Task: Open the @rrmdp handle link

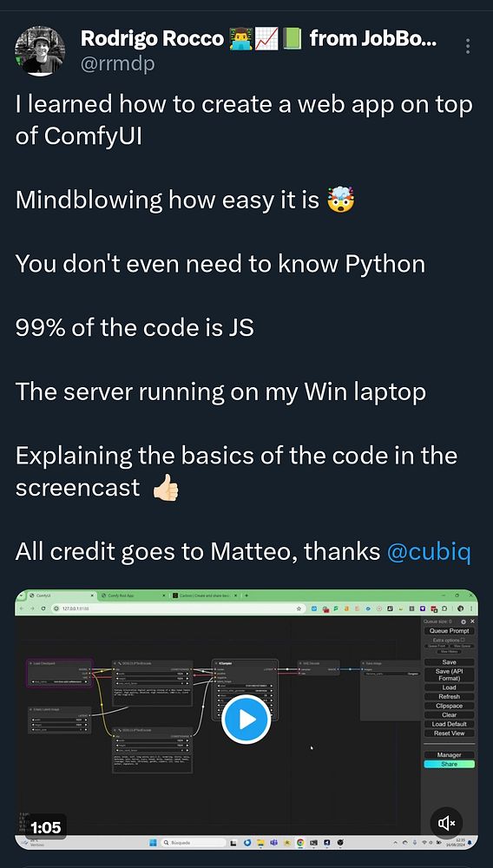Action: click(118, 64)
